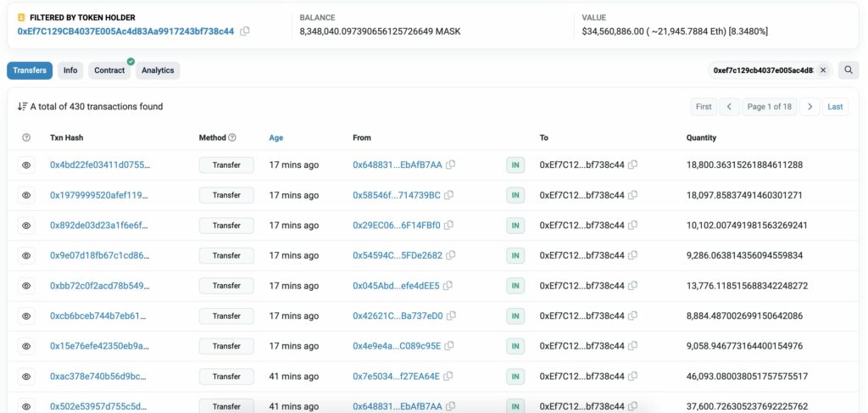Switch to the Contract tab
This screenshot has width=868, height=413.
coord(109,70)
